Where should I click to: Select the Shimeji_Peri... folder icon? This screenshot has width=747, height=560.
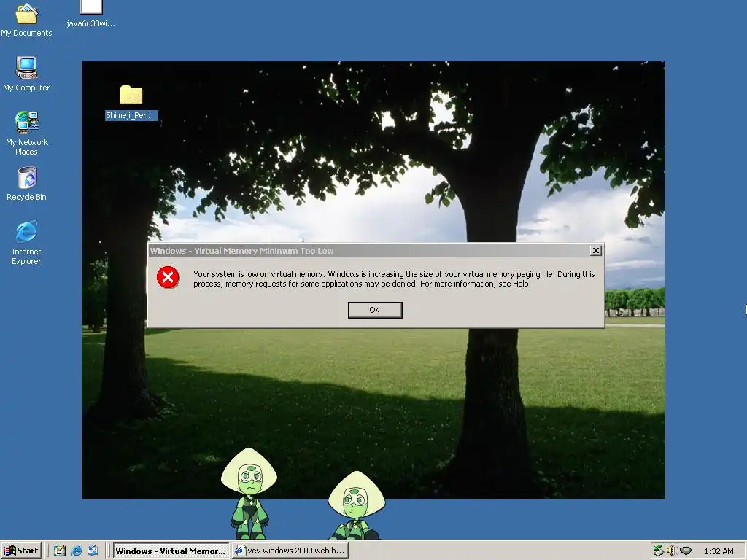tap(131, 102)
